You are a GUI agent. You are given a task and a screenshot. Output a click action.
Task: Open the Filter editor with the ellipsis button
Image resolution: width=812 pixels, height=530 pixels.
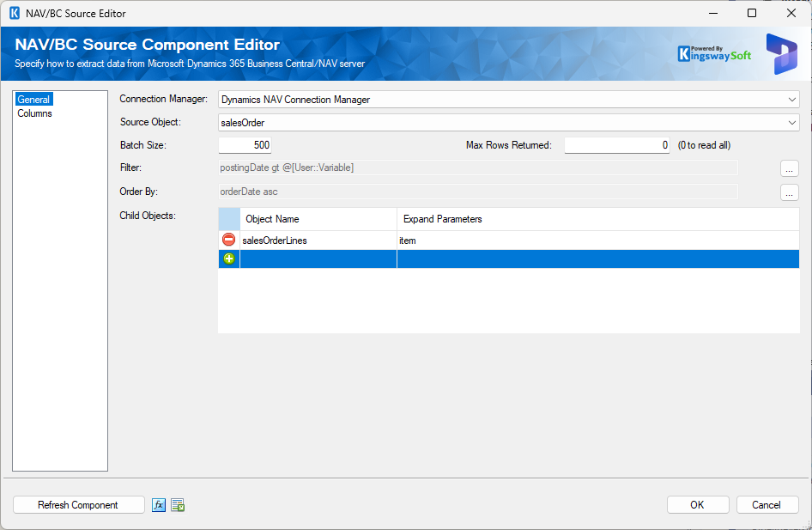[x=790, y=168]
